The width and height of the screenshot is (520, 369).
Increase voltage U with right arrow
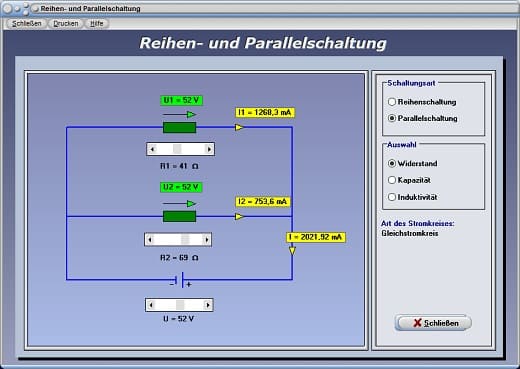(208, 305)
